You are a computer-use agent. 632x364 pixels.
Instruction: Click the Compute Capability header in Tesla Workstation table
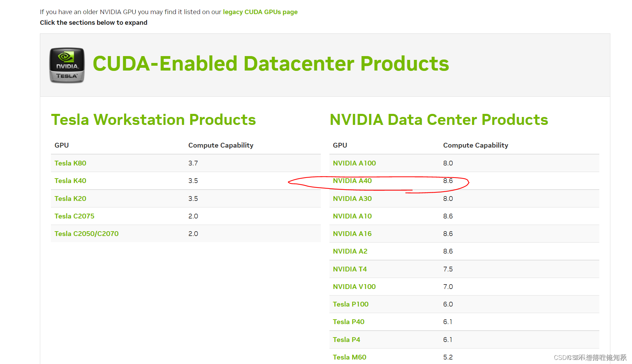point(221,145)
